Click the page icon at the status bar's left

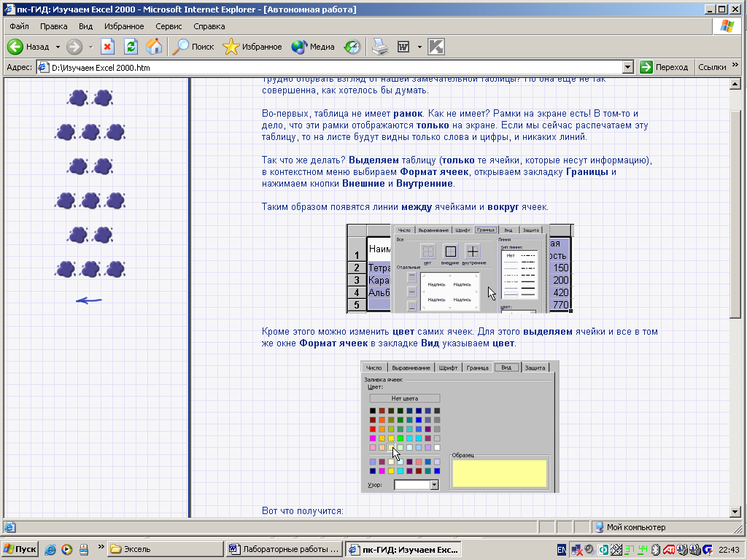(x=9, y=527)
